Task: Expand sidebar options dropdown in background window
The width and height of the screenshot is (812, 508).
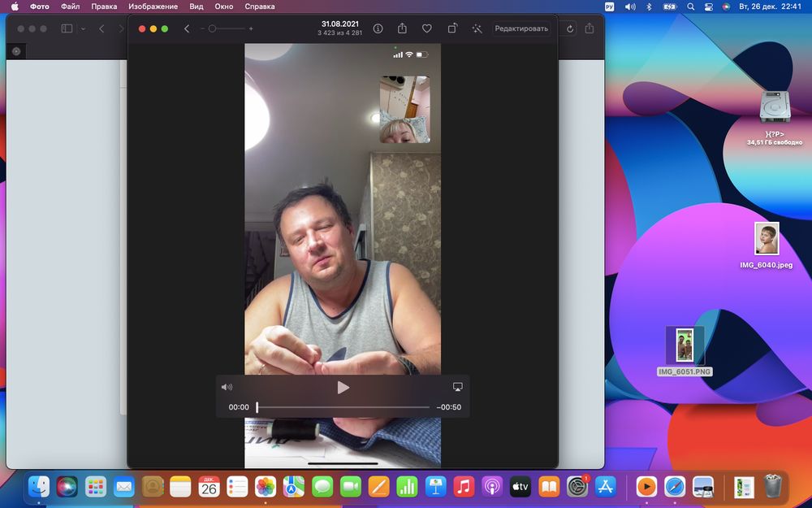Action: pos(83,28)
